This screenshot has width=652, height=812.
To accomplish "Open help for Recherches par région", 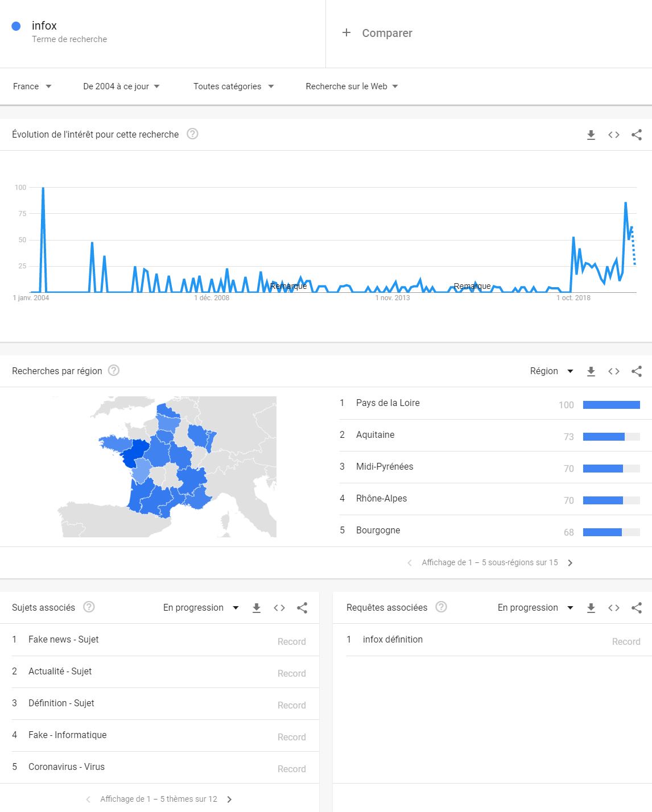I will click(x=114, y=370).
